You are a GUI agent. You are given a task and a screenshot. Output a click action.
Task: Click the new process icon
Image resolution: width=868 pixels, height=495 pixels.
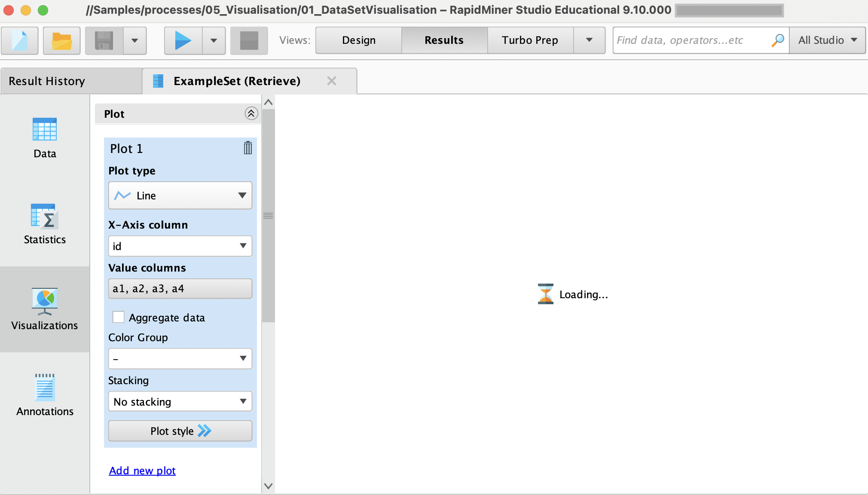(20, 40)
